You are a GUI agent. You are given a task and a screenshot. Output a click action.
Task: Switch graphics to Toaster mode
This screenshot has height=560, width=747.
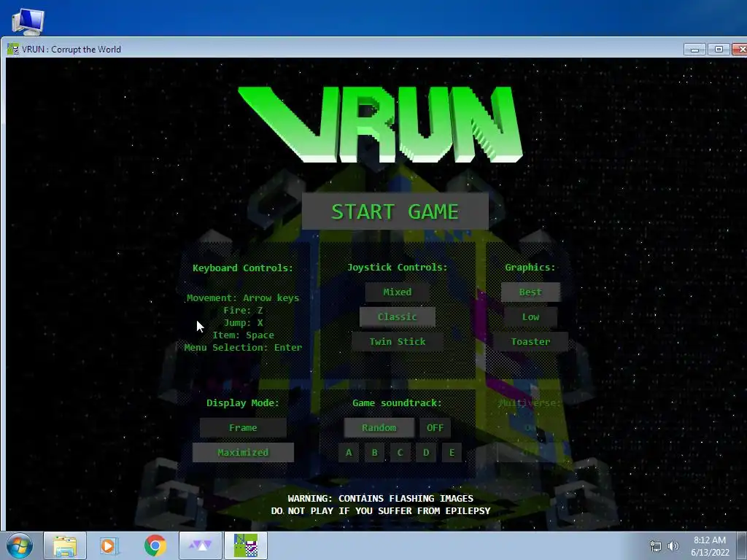530,341
